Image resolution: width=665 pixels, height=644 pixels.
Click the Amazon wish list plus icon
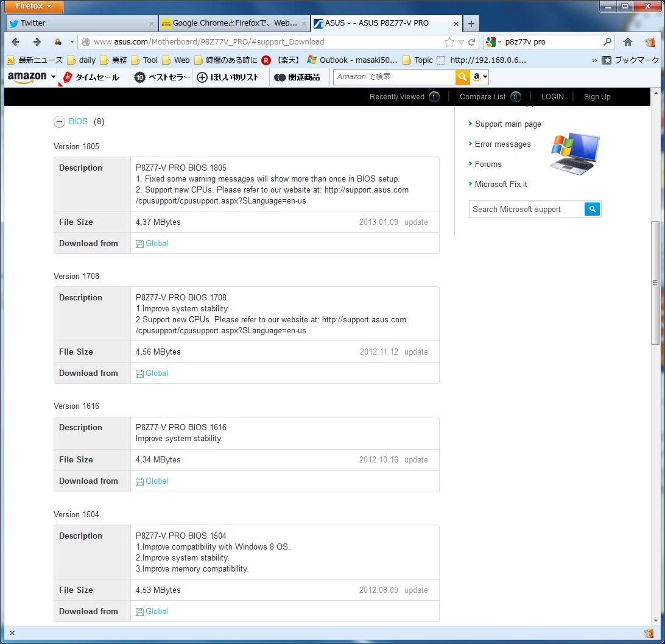click(x=202, y=77)
